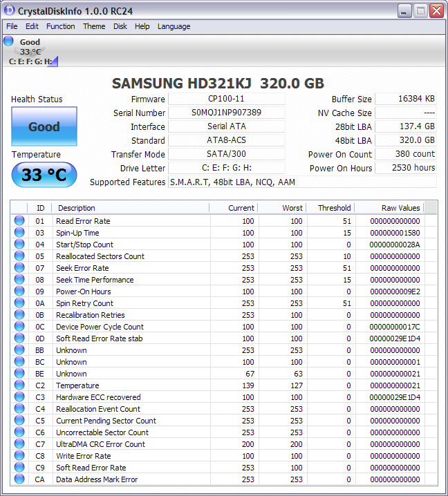The height and width of the screenshot is (496, 448).
Task: Click the Description column header
Action: pos(131,208)
